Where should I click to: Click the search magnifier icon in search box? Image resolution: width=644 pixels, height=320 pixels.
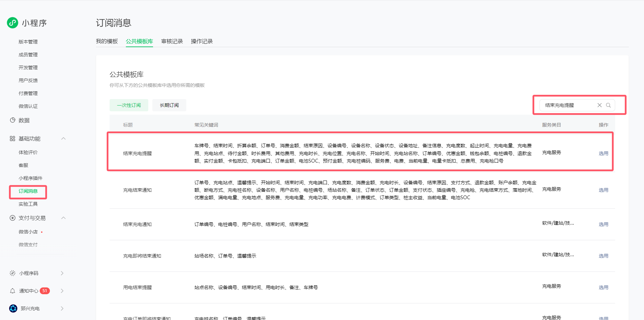click(608, 105)
